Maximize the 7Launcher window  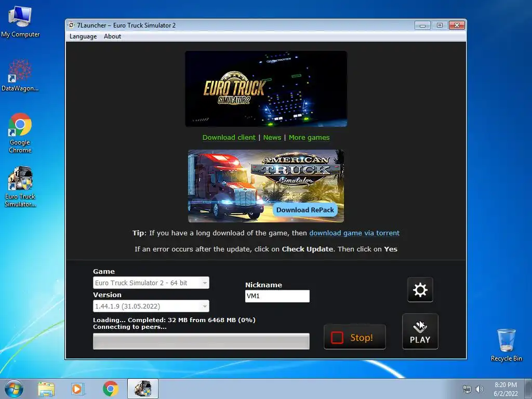pos(440,25)
